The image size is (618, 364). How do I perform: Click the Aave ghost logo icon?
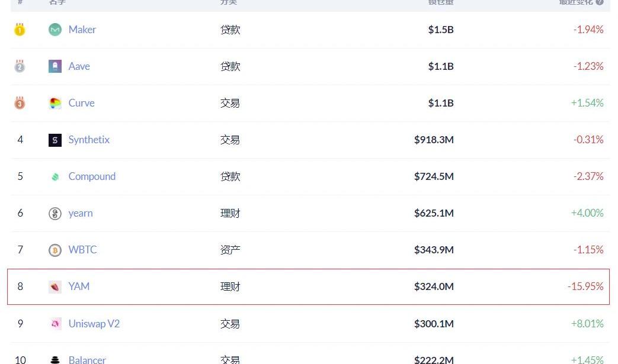[55, 66]
